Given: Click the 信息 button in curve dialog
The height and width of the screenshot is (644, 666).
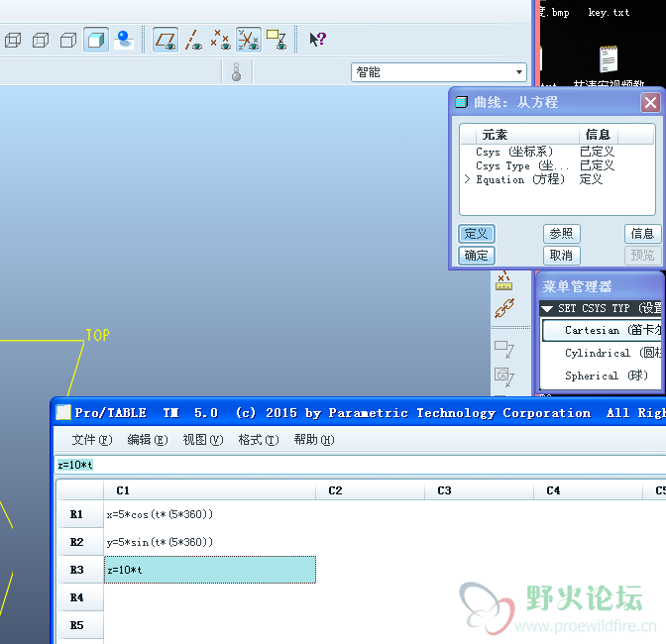Looking at the screenshot, I should pyautogui.click(x=642, y=234).
